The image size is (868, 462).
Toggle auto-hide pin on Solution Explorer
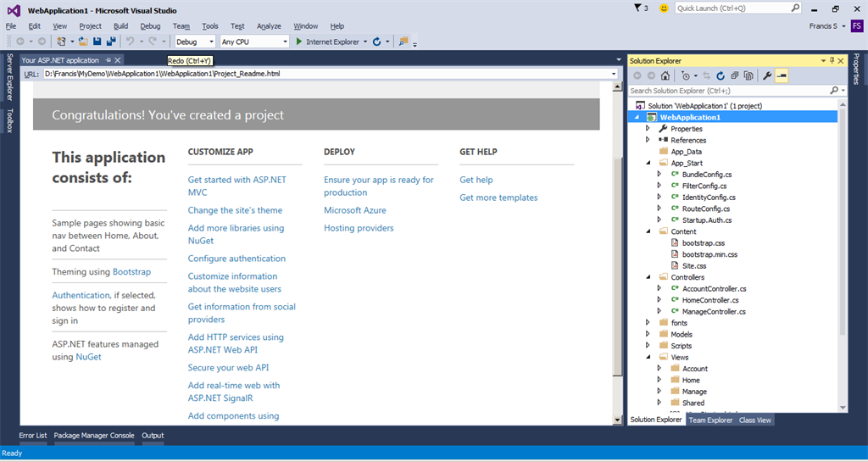coord(832,61)
